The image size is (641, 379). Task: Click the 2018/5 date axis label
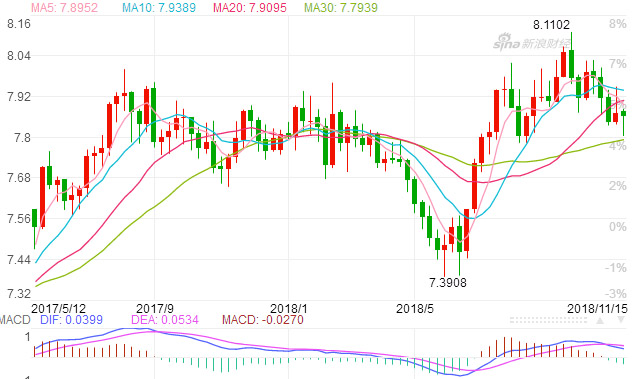point(415,308)
